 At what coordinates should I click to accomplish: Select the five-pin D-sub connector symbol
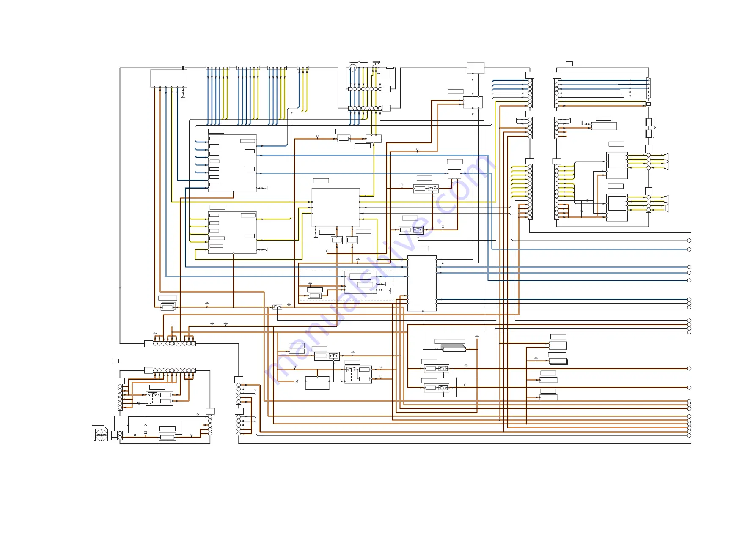point(649,87)
